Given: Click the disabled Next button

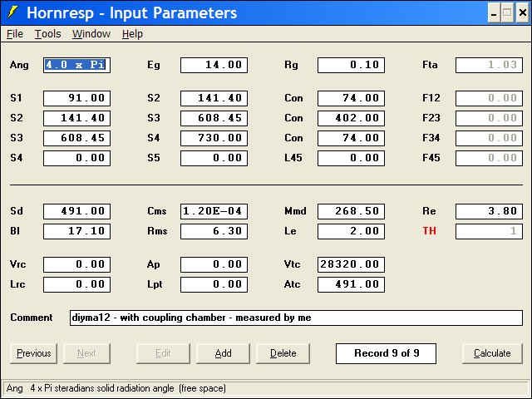Looking at the screenshot, I should [86, 353].
